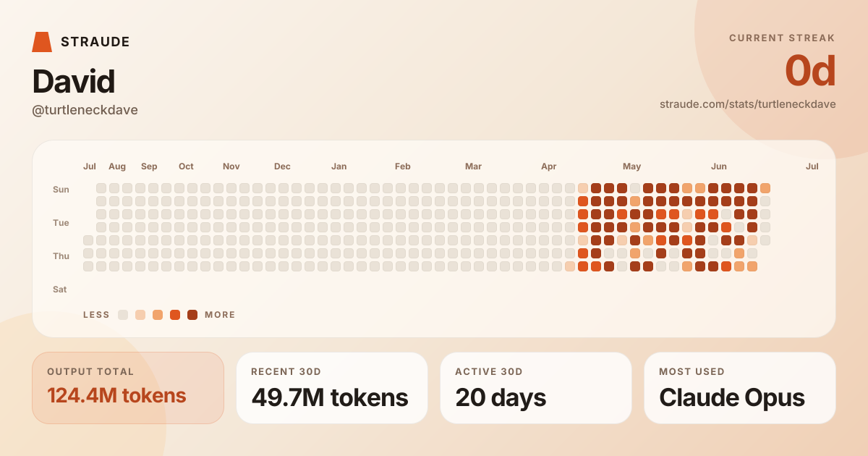868x456 pixels.
Task: Click the Thu weekday row label
Action: click(x=61, y=256)
